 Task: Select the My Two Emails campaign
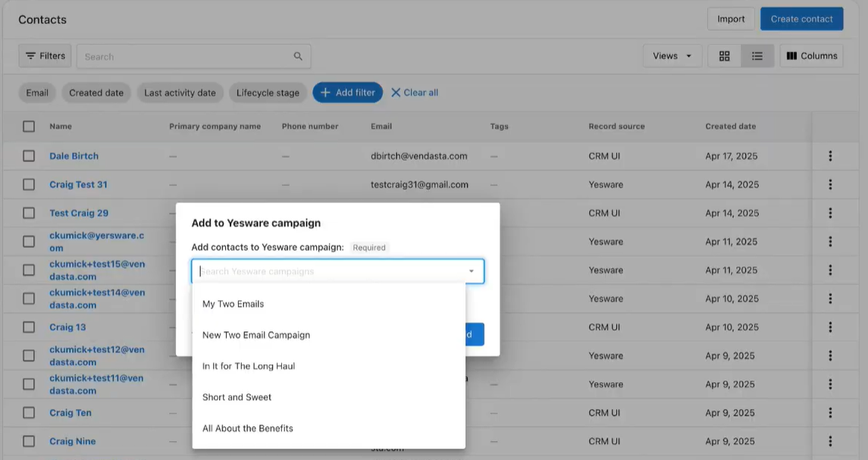329,304
